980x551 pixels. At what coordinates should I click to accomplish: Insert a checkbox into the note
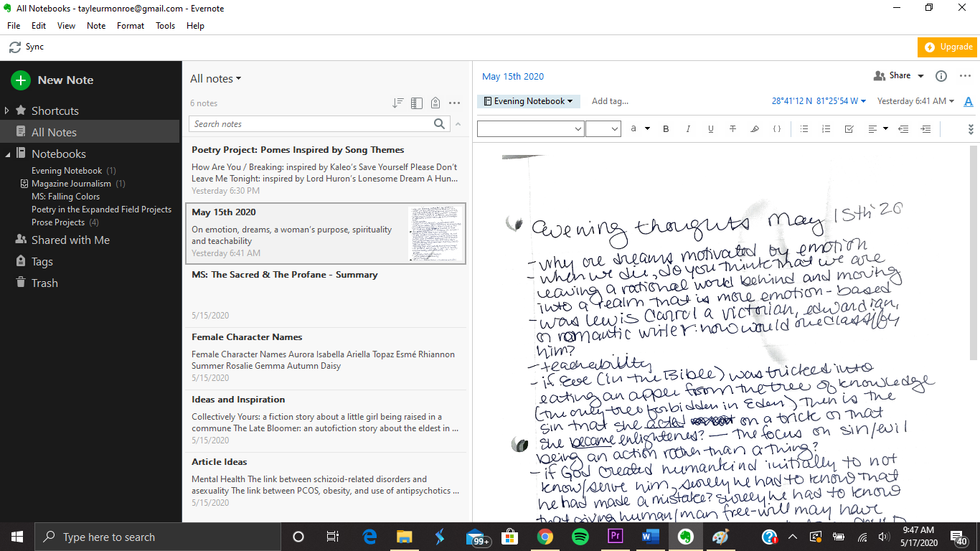tap(849, 129)
